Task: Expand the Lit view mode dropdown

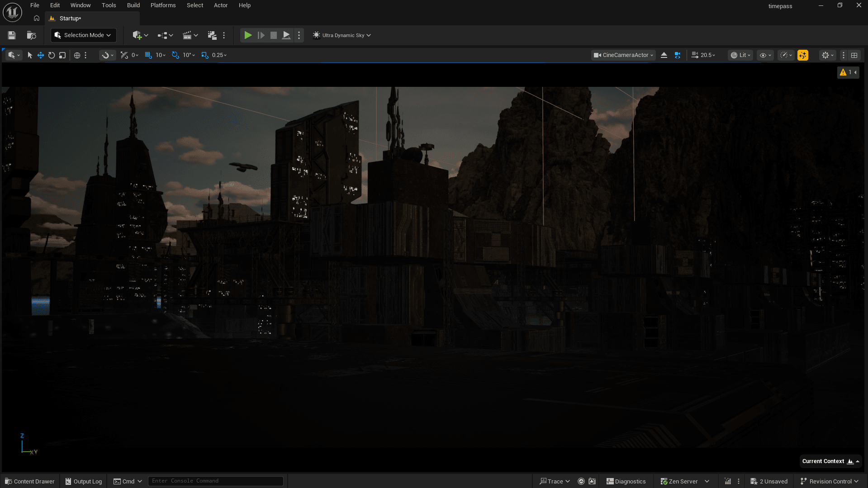Action: (740, 55)
